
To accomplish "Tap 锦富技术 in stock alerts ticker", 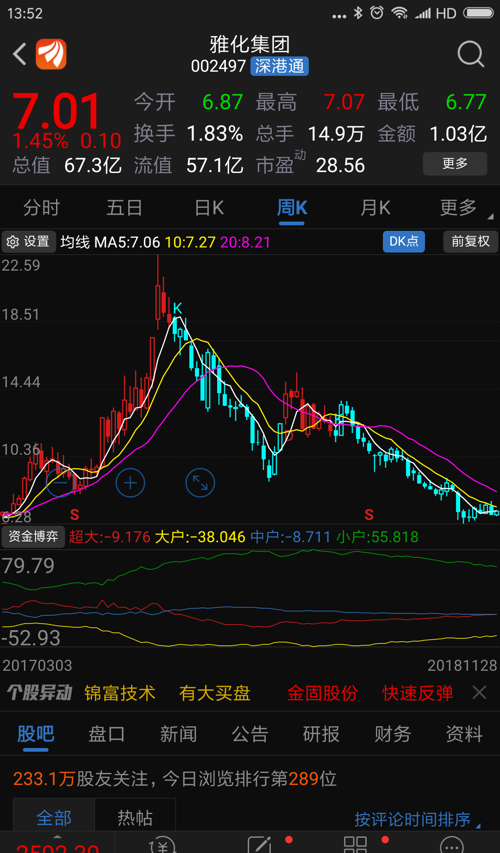I will click(120, 693).
